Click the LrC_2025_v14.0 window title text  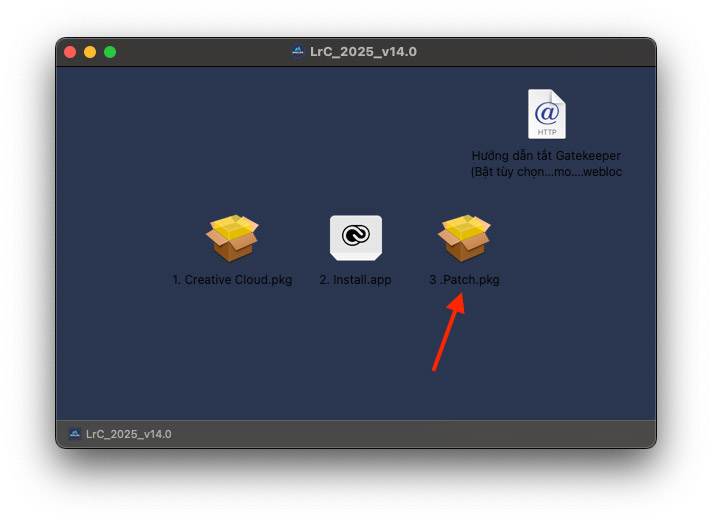(363, 51)
